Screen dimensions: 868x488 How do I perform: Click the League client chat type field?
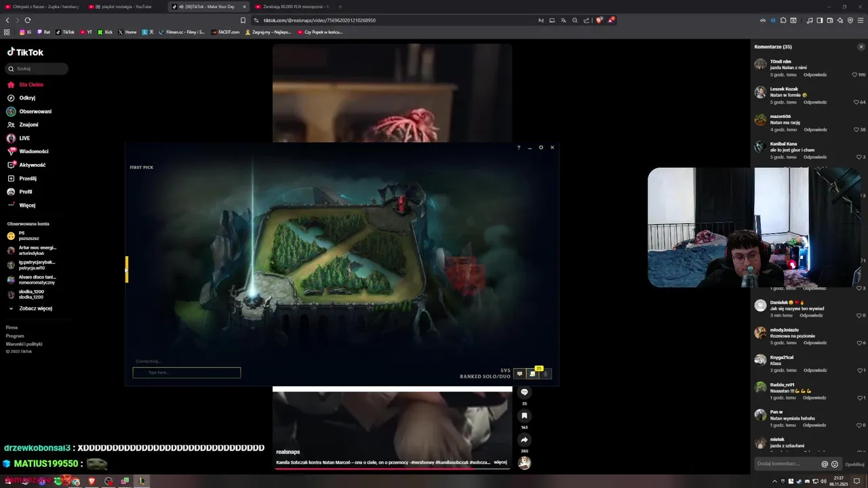pyautogui.click(x=186, y=372)
